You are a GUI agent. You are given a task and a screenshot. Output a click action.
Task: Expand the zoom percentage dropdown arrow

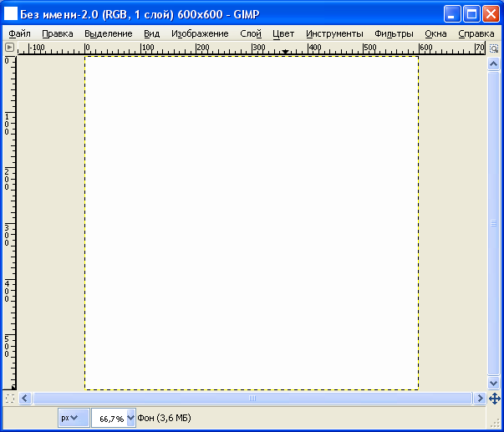click(x=131, y=418)
